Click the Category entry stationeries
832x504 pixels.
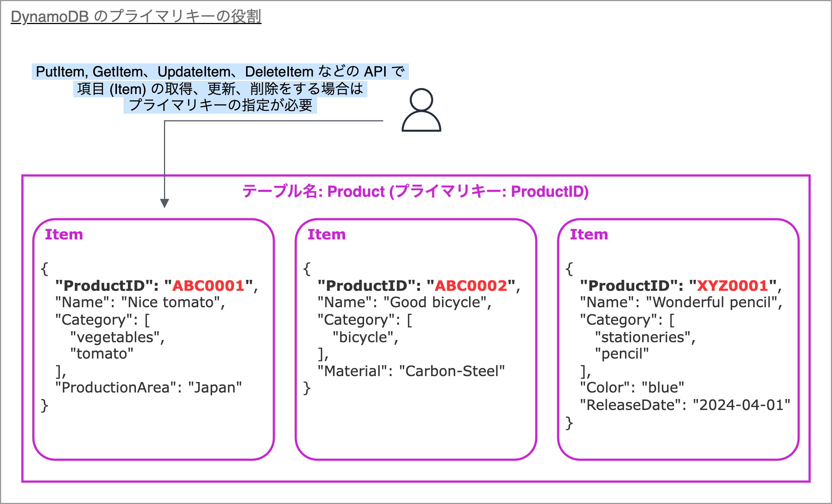tap(644, 337)
